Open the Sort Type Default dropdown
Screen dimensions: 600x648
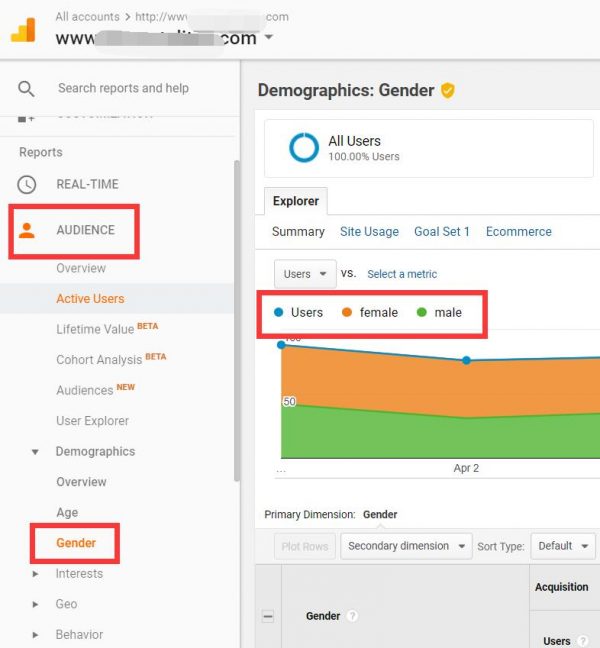[x=562, y=546]
